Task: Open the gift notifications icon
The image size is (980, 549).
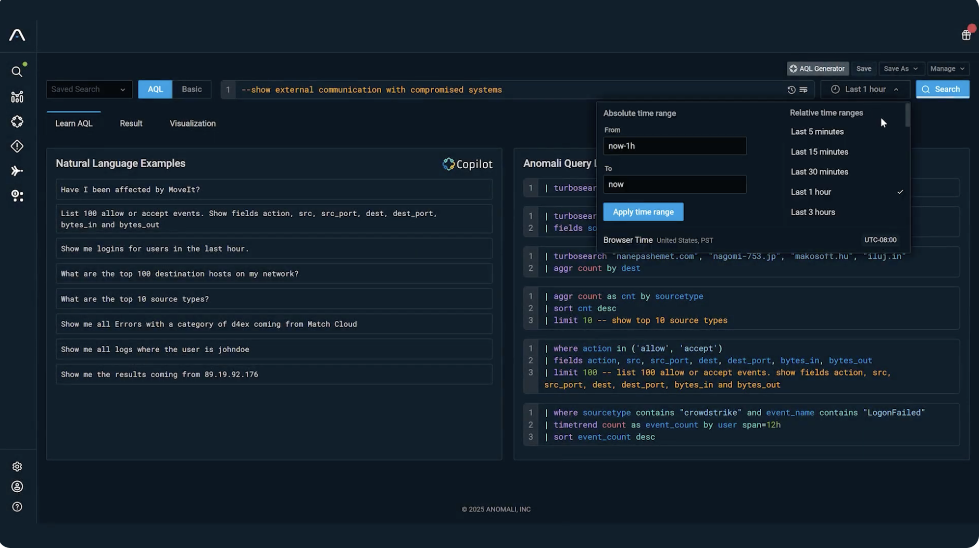Action: pyautogui.click(x=966, y=34)
